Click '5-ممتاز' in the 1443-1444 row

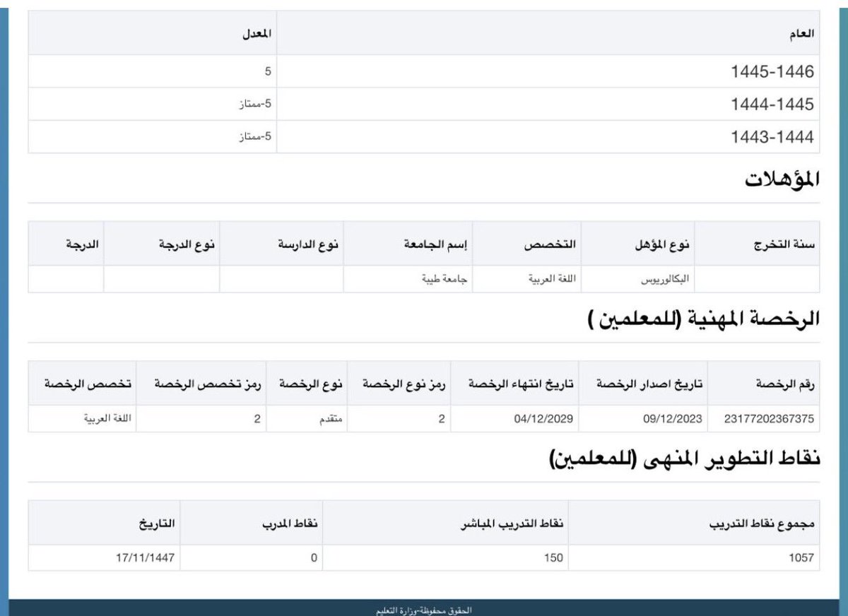click(x=254, y=137)
